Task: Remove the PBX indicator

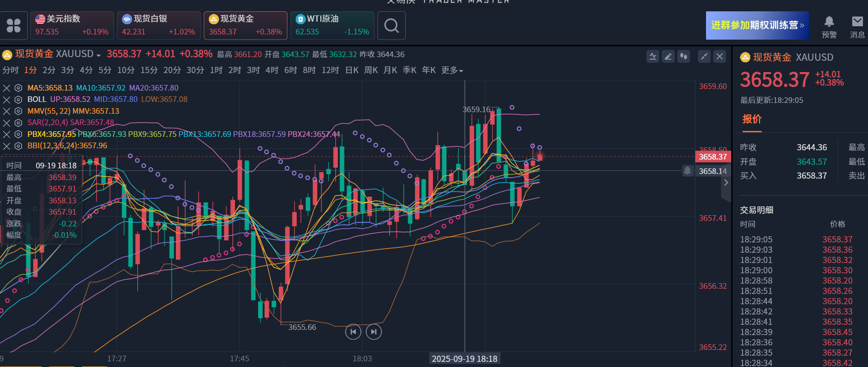Action: (7, 134)
